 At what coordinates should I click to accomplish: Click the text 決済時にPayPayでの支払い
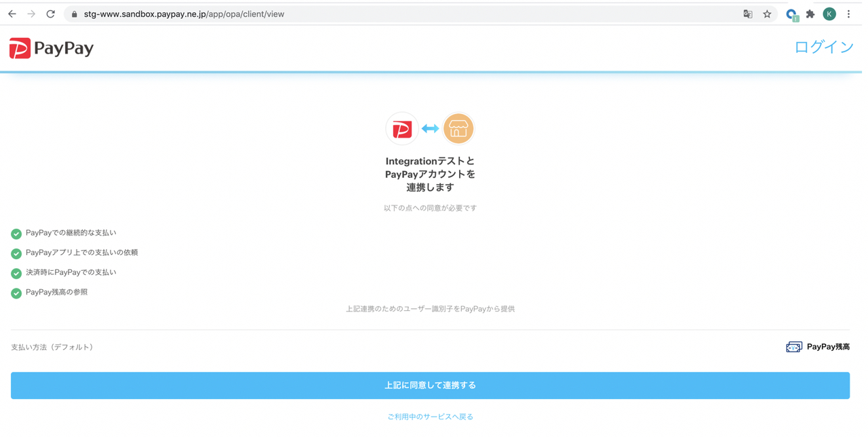[x=71, y=272]
